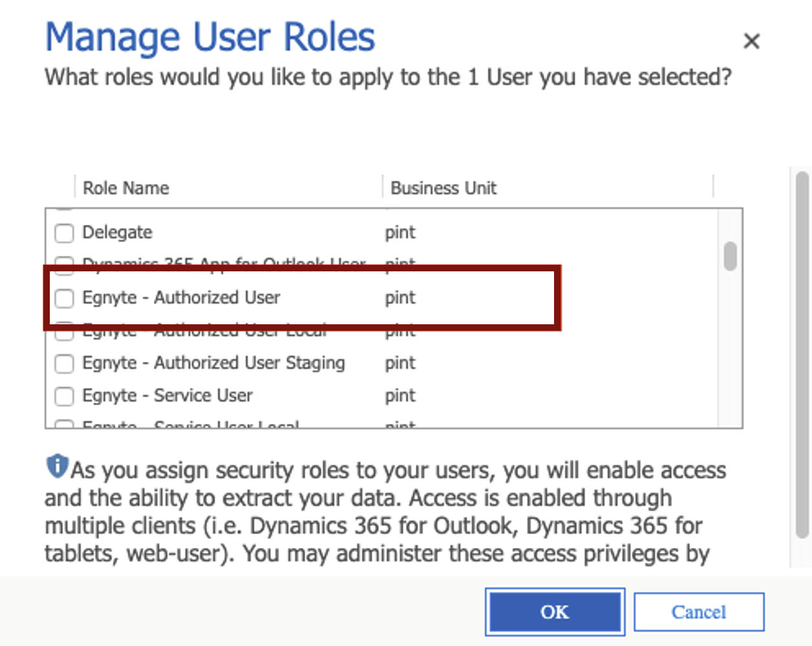Screen dimensions: 812x646
Task: Click 'pint' in Egnyte - Service User row
Action: 400,395
